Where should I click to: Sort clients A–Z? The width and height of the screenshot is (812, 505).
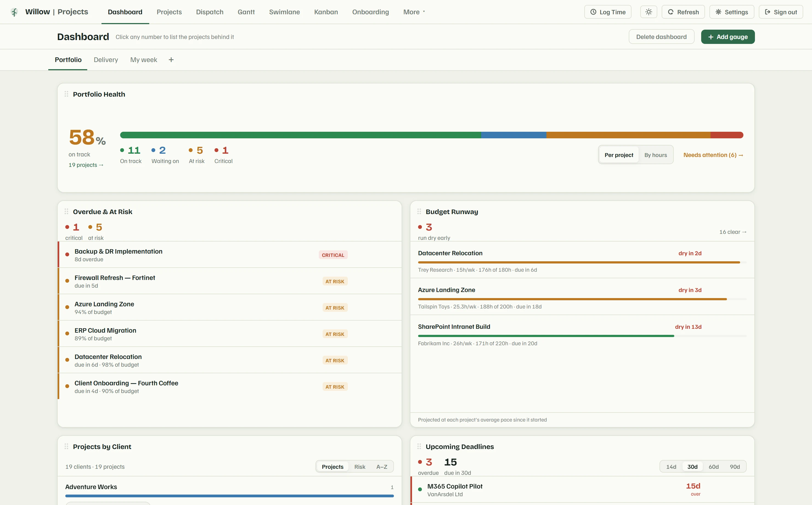pos(382,467)
